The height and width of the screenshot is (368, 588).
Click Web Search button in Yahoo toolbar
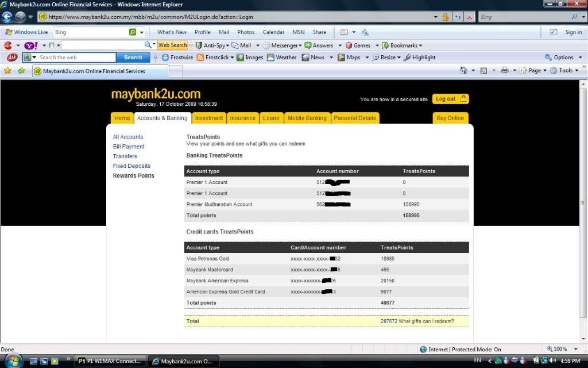point(172,45)
